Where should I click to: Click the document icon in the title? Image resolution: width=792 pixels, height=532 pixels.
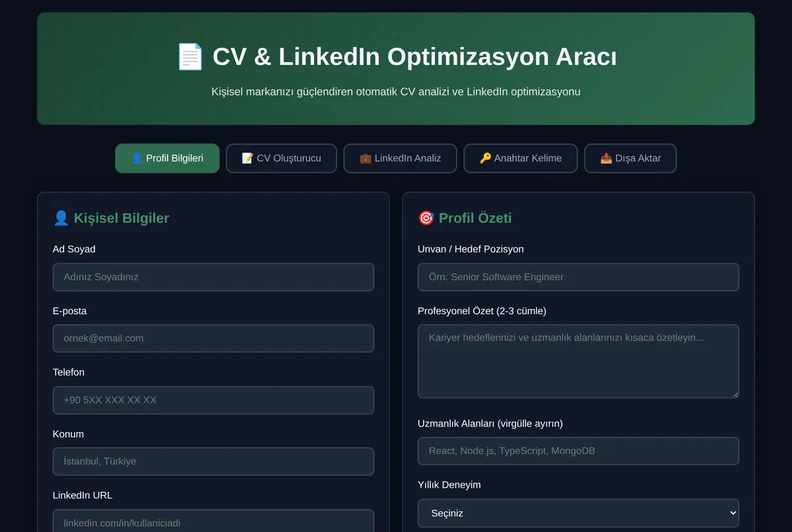(x=190, y=57)
